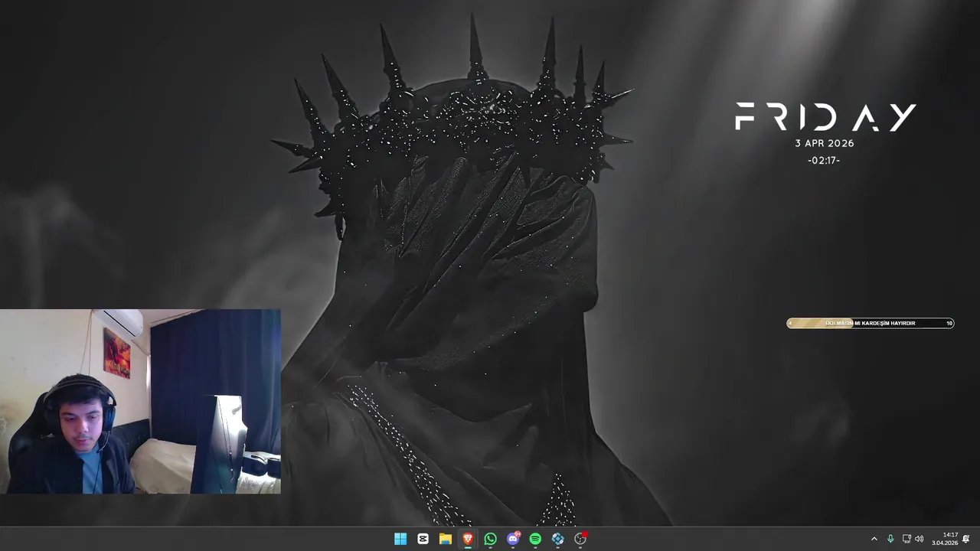Open File Explorer from the taskbar

445,539
